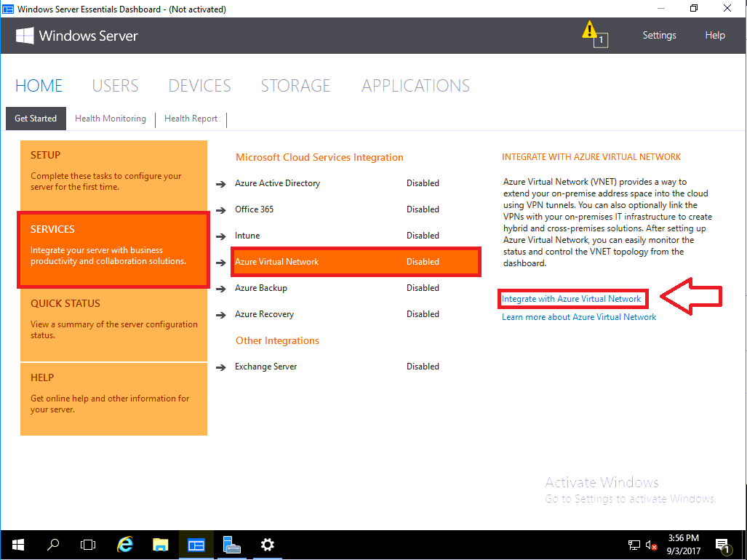Click Disabled status for Azure Backup
747x560 pixels.
pyautogui.click(x=423, y=288)
